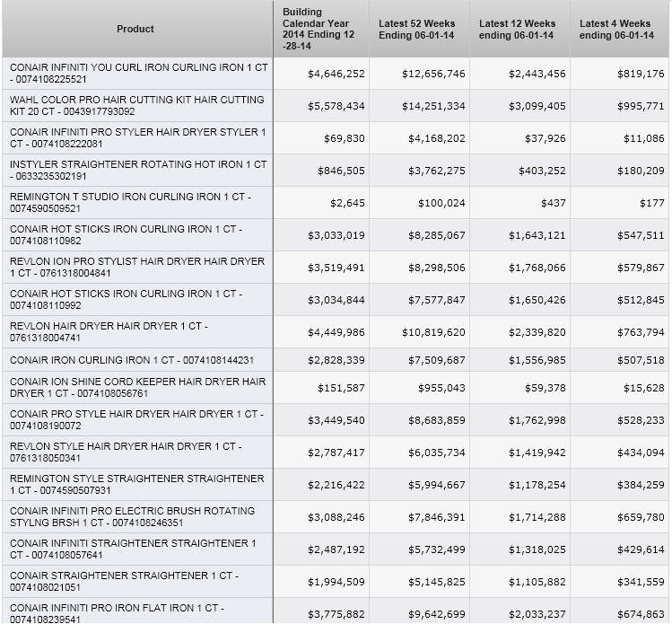
Task: Click the Latest 52 Weeks column header
Action: 416,29
